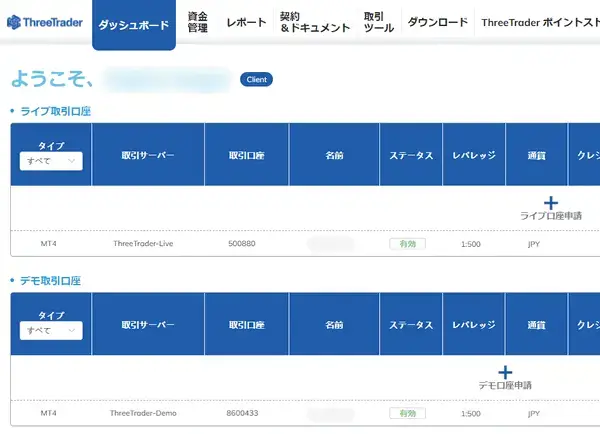
Task: Click 通貨 header in demo table
Action: pos(536,325)
